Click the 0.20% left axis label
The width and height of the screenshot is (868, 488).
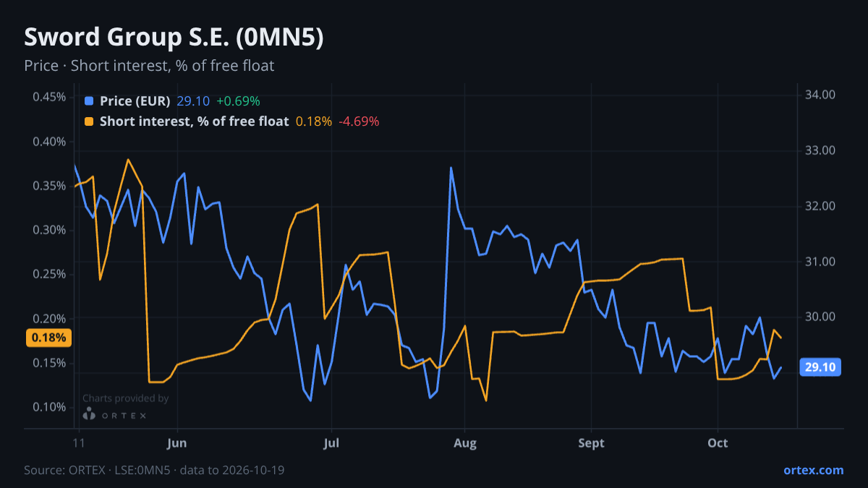point(49,319)
